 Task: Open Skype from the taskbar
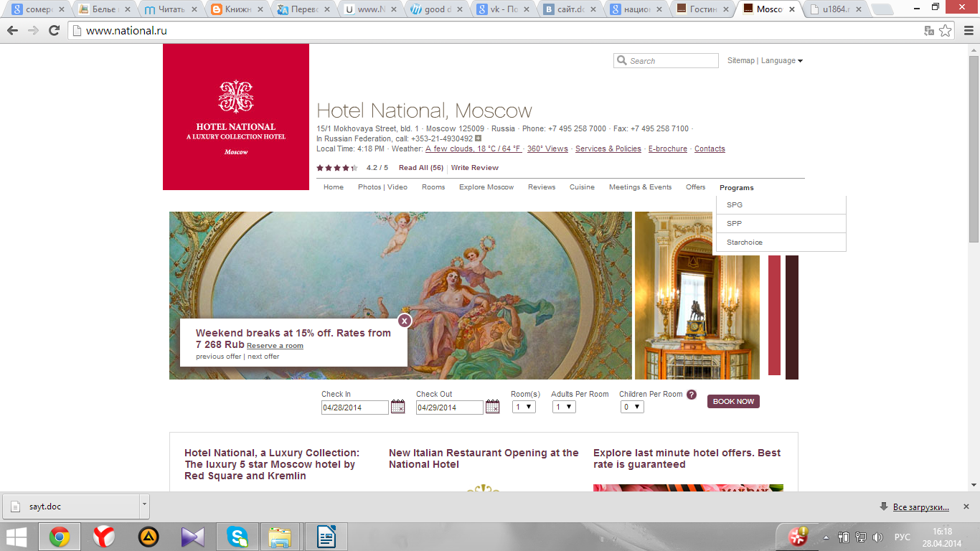(x=237, y=537)
